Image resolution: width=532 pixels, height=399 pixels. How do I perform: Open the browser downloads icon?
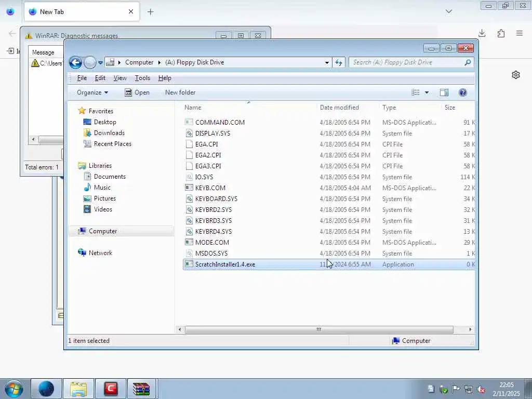tap(482, 33)
